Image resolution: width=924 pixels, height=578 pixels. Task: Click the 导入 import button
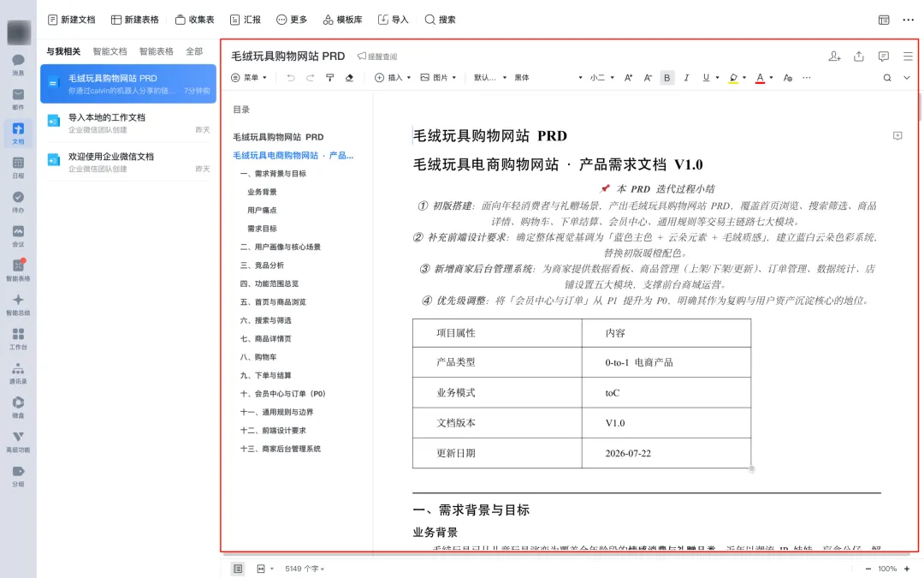(393, 20)
